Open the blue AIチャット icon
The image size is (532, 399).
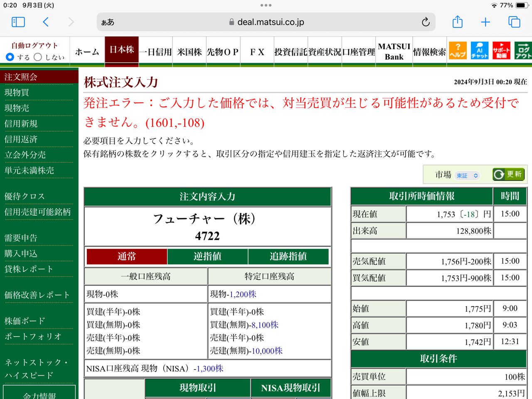coord(480,51)
